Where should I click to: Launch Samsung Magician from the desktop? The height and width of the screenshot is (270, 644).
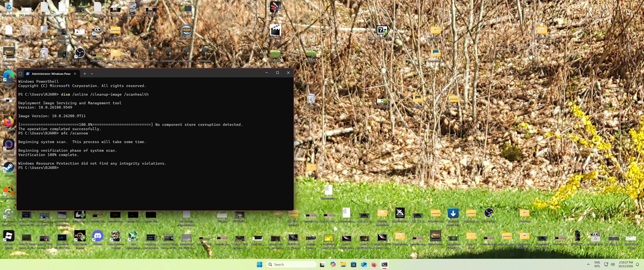coord(9,148)
